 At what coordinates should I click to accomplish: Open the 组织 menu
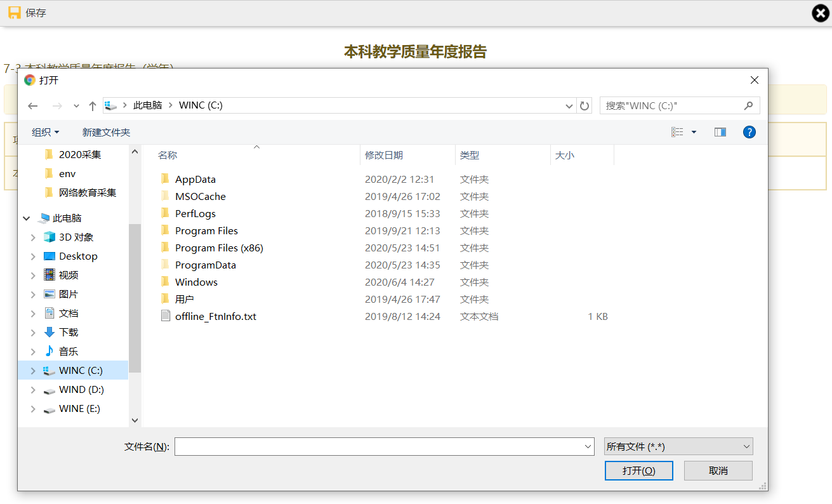pos(45,132)
